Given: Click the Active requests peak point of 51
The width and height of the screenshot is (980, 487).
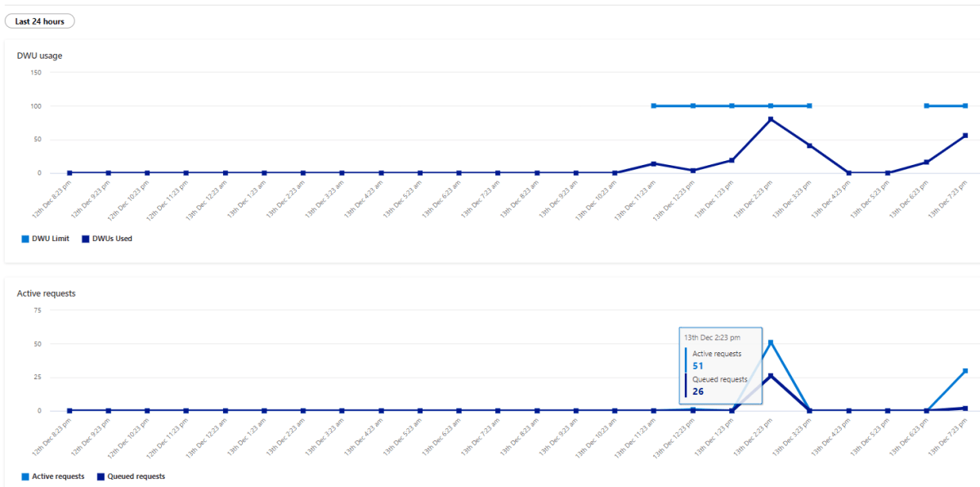Looking at the screenshot, I should pyautogui.click(x=771, y=342).
